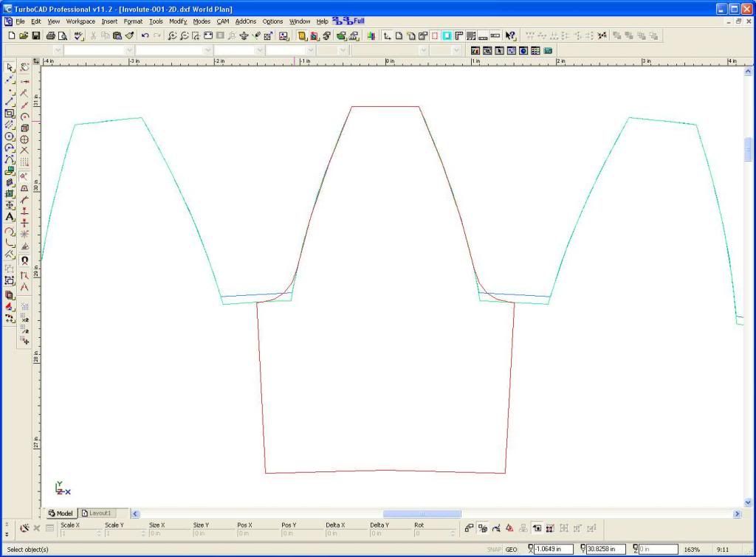Zoom out with the magnifier minus icon

[x=184, y=35]
